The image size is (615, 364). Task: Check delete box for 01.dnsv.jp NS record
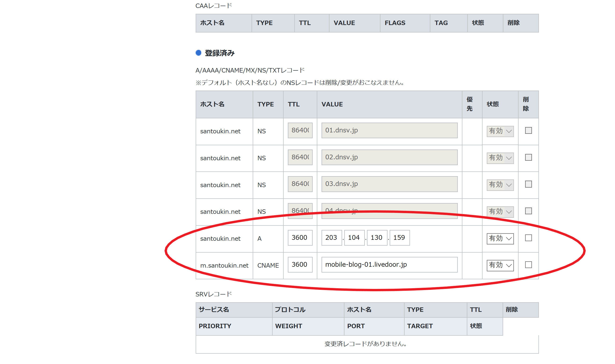point(528,131)
